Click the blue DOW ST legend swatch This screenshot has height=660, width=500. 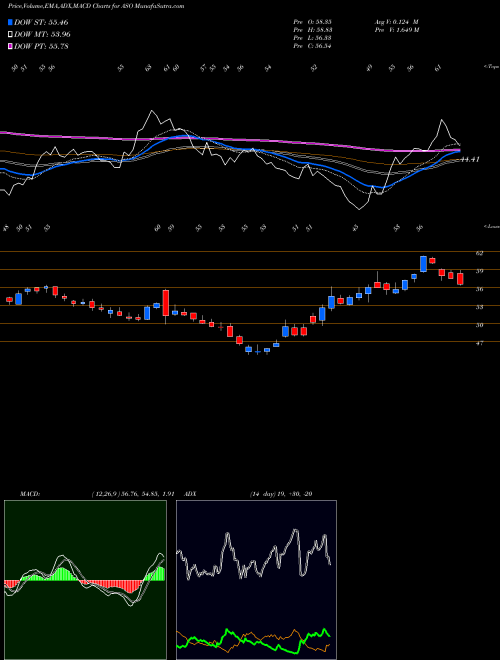click(x=11, y=22)
